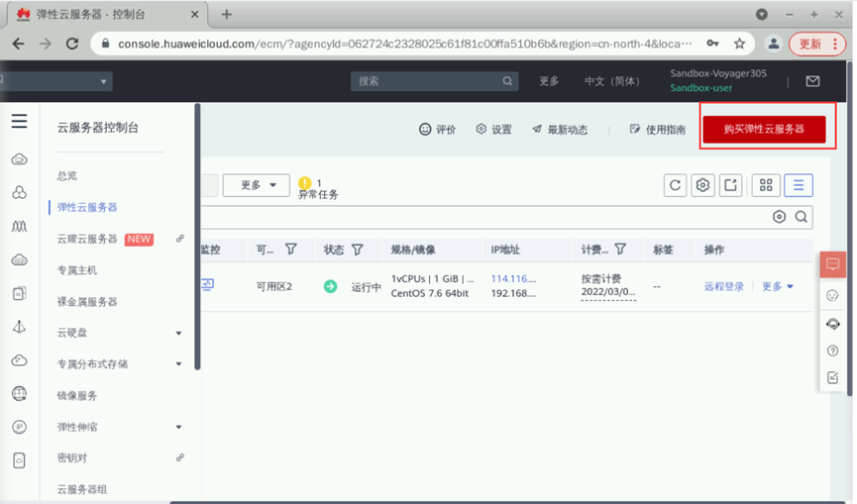Select 弹性云服务器 in sidebar
This screenshot has width=857, height=504.
point(87,208)
